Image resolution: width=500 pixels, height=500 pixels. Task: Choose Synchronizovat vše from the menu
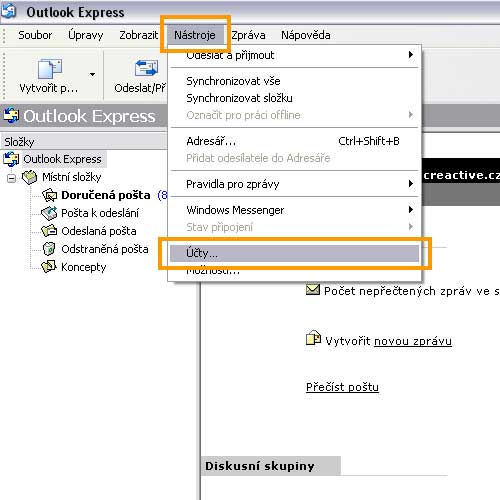point(233,81)
